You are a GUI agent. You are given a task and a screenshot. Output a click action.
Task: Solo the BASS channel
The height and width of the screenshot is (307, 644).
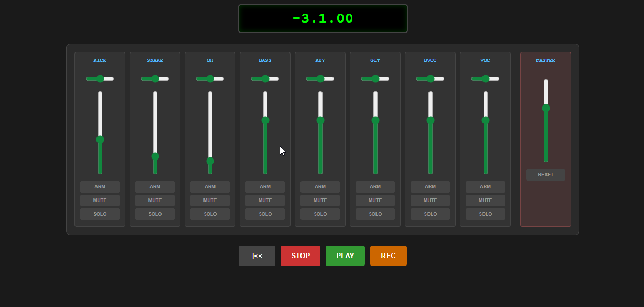pos(265,214)
